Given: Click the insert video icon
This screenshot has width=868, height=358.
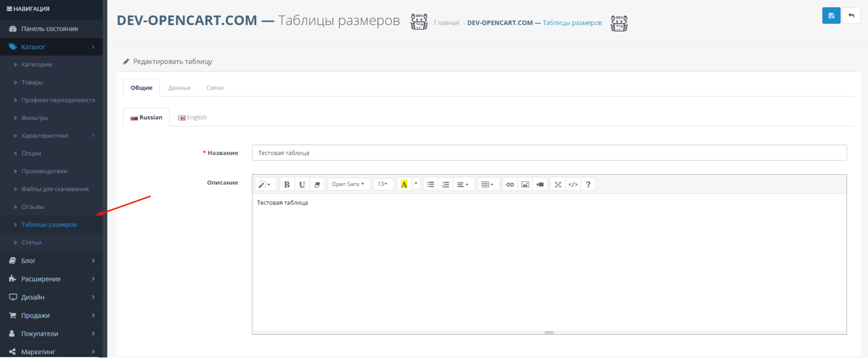Looking at the screenshot, I should pos(540,184).
